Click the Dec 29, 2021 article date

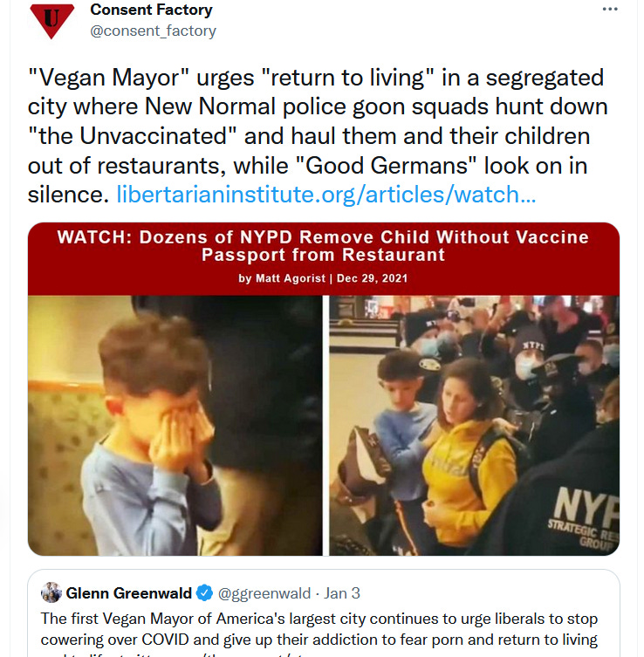point(372,278)
